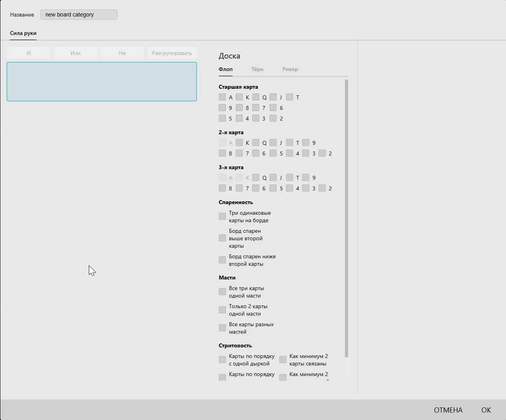506x420 pixels.
Task: Check 'Борд спарен выше второй карты'
Action: click(x=222, y=238)
